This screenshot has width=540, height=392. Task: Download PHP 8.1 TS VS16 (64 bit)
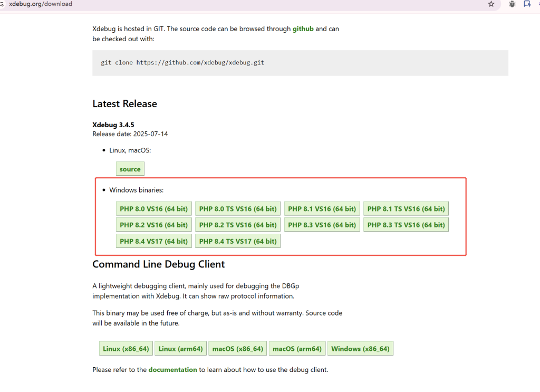[x=406, y=209]
